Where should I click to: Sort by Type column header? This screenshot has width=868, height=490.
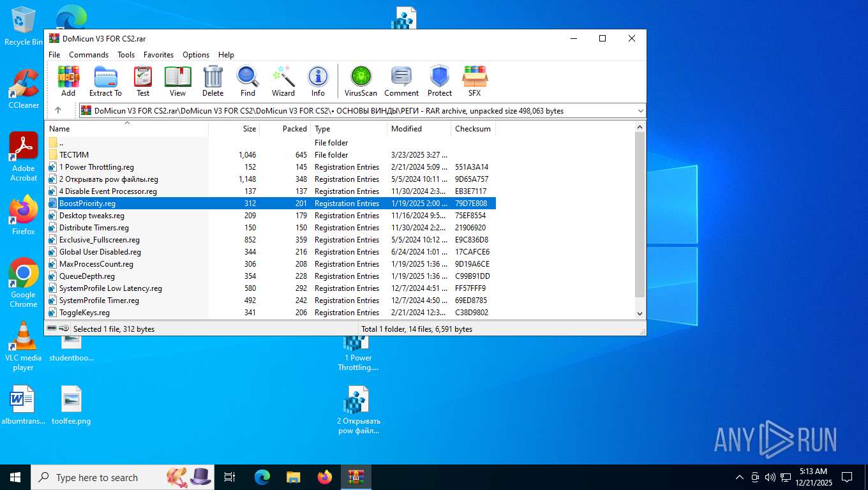pyautogui.click(x=349, y=129)
